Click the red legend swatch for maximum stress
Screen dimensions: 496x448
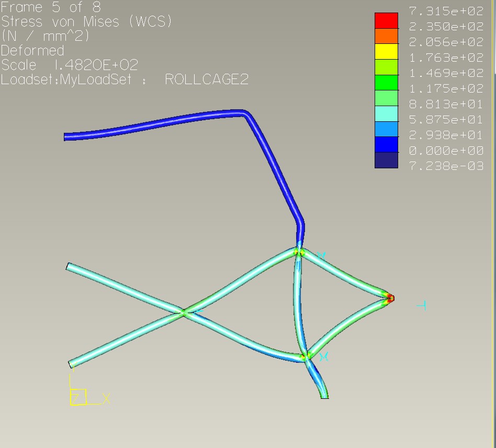pyautogui.click(x=386, y=20)
